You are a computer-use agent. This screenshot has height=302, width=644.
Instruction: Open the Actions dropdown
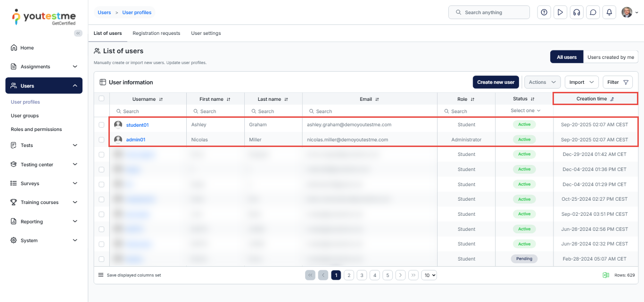(x=542, y=82)
